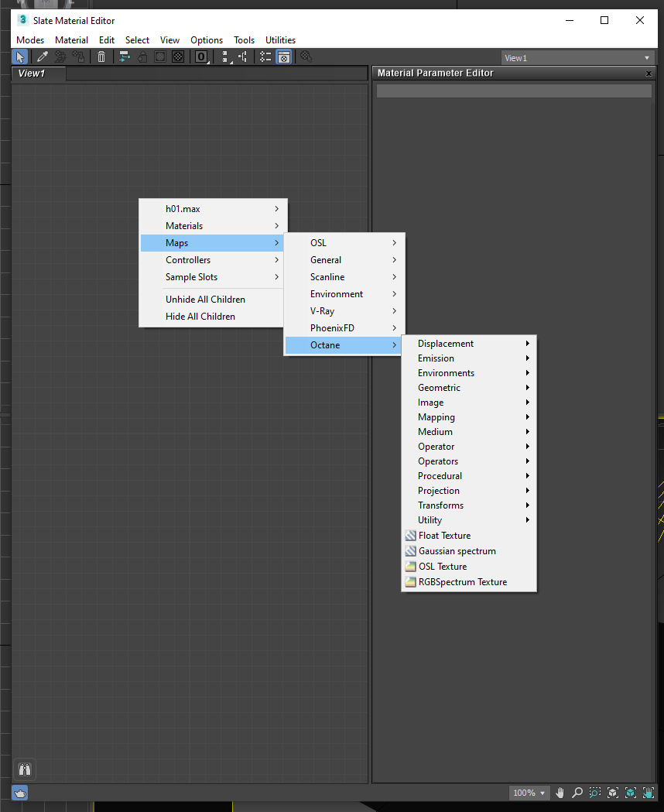Click Assign Material to Selection icon
The height and width of the screenshot is (812, 664).
point(78,57)
